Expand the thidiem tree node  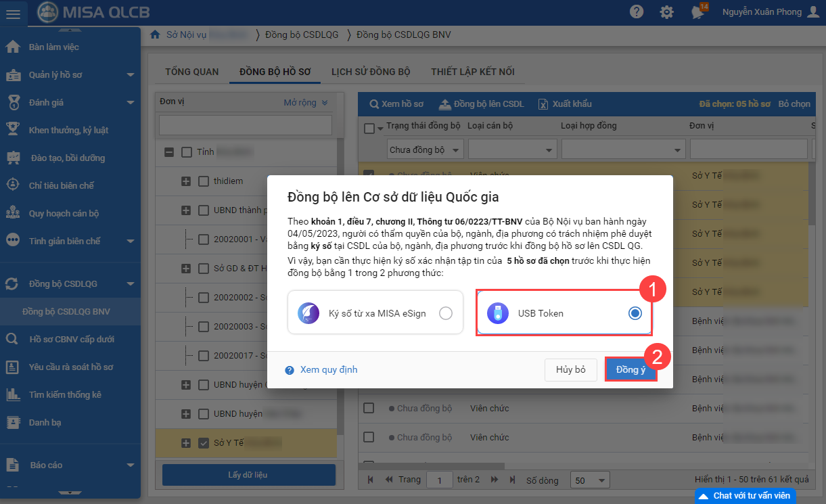186,181
